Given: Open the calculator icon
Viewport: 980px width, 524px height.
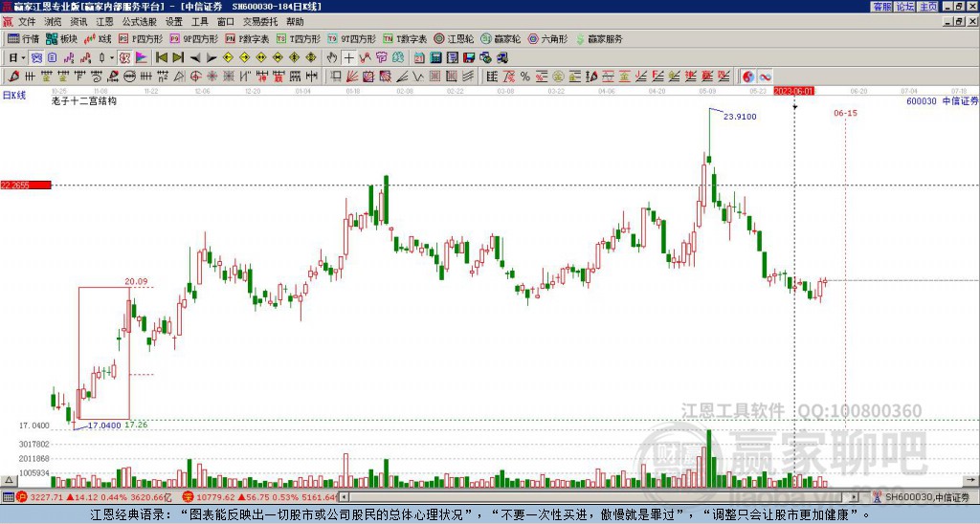Looking at the screenshot, I should pos(435,58).
